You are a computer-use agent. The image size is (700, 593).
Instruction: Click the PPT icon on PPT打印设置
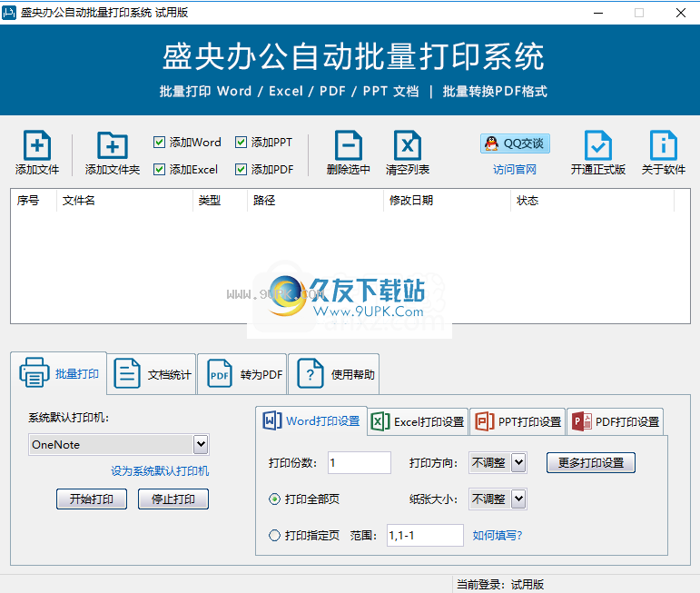click(x=485, y=421)
